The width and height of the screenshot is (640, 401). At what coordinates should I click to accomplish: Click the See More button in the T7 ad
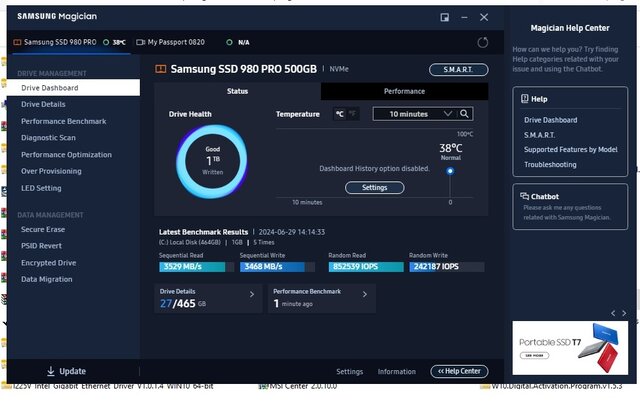[534, 355]
